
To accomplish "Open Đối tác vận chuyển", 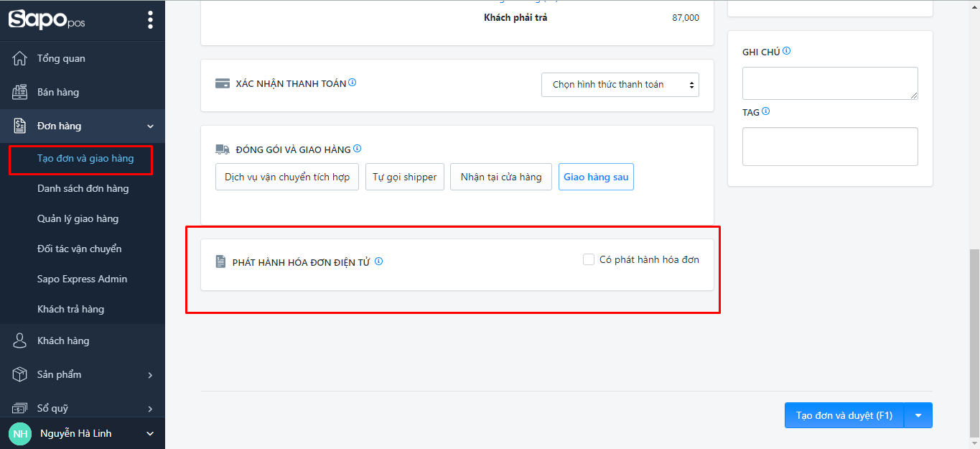I will pyautogui.click(x=80, y=249).
